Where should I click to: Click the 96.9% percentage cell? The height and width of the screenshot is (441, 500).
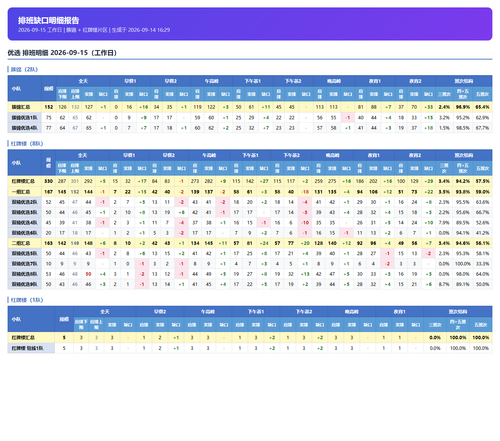(463, 107)
